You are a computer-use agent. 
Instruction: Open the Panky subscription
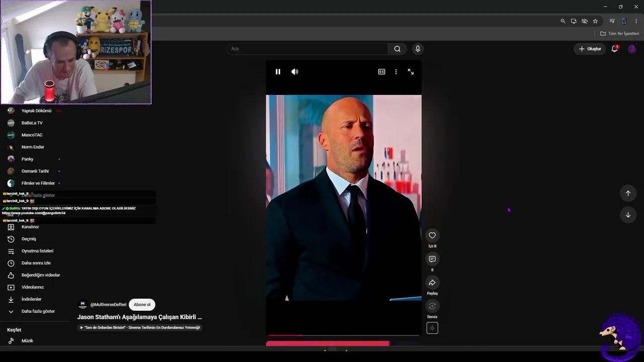(27, 159)
